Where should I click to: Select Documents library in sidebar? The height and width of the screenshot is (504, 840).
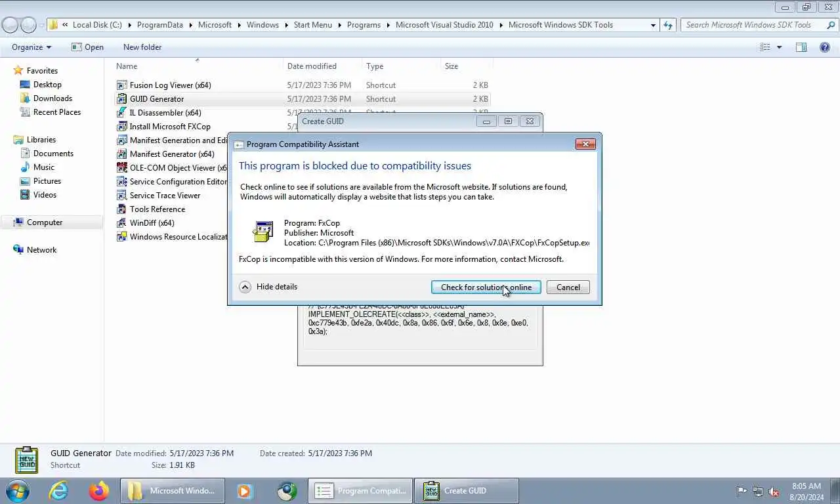(x=53, y=154)
